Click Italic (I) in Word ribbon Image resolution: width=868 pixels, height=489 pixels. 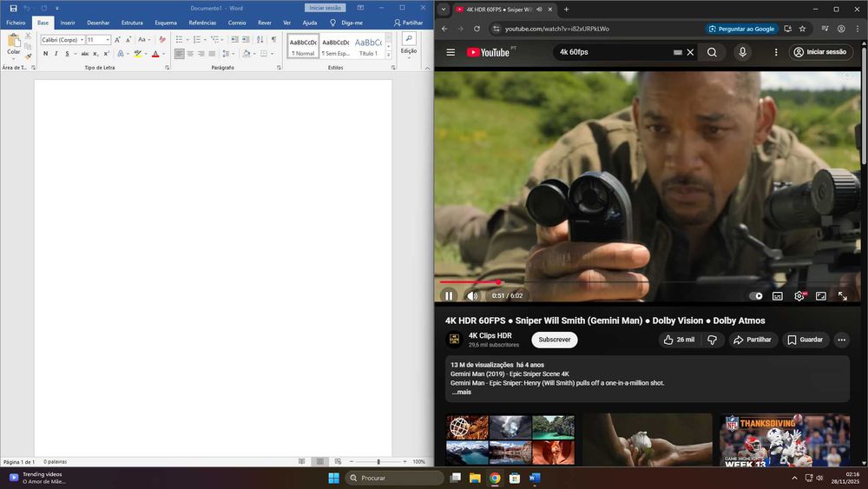[x=56, y=54]
